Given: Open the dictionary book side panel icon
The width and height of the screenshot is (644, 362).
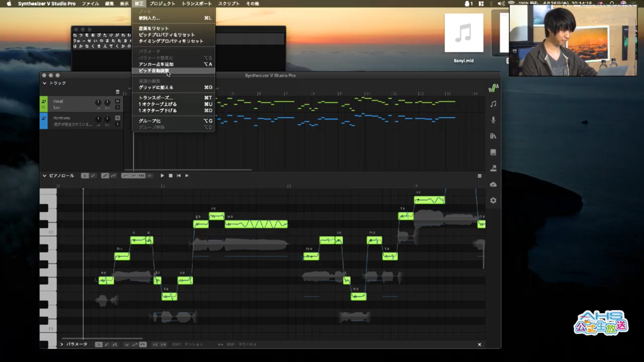Looking at the screenshot, I should (493, 152).
